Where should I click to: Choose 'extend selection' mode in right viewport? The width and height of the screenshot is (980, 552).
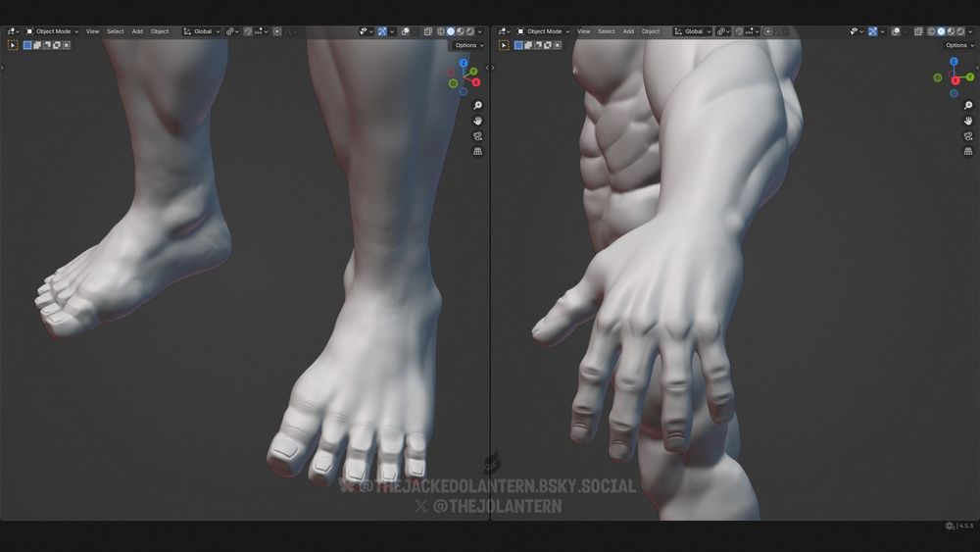528,45
